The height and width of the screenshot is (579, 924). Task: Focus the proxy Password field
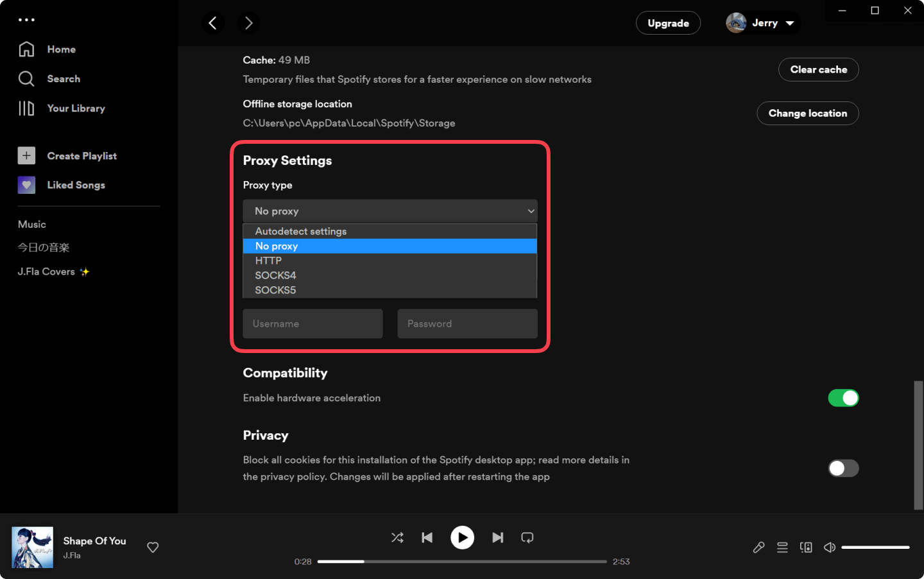click(x=468, y=324)
